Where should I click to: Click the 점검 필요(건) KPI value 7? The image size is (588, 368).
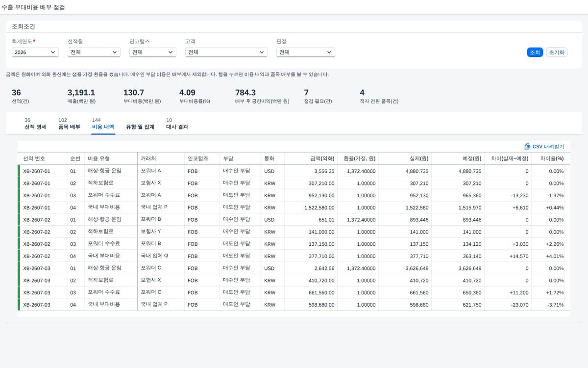pyautogui.click(x=306, y=92)
